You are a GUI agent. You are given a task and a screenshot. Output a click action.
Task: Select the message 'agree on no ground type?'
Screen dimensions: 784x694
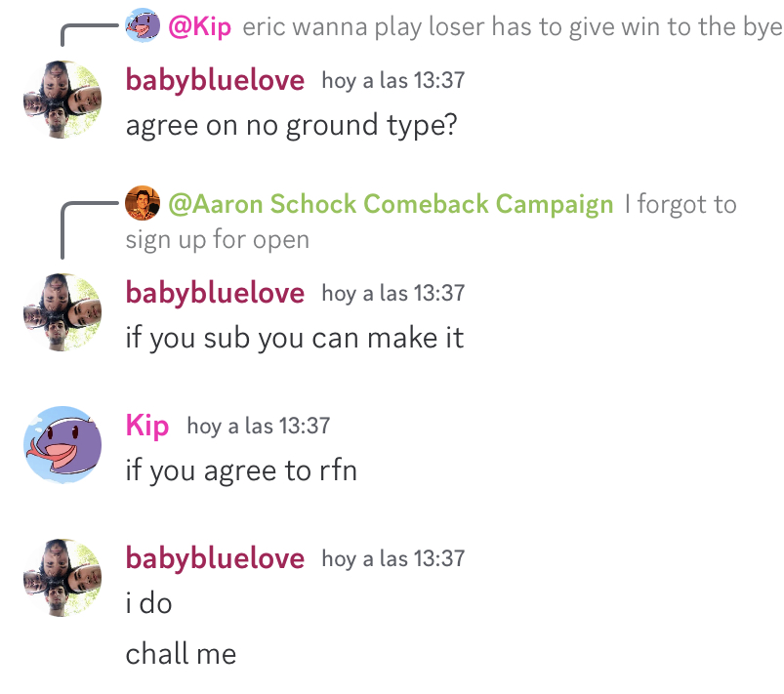pyautogui.click(x=292, y=125)
